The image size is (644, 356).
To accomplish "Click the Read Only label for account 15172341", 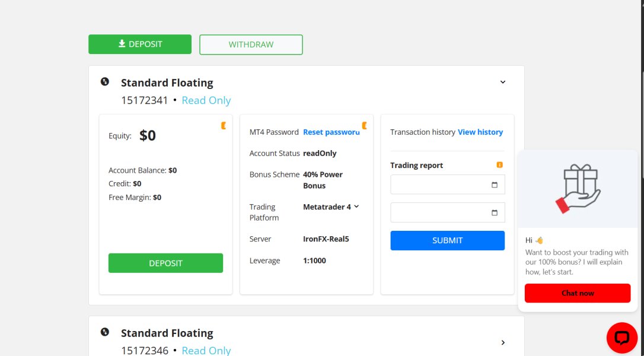I will point(206,100).
